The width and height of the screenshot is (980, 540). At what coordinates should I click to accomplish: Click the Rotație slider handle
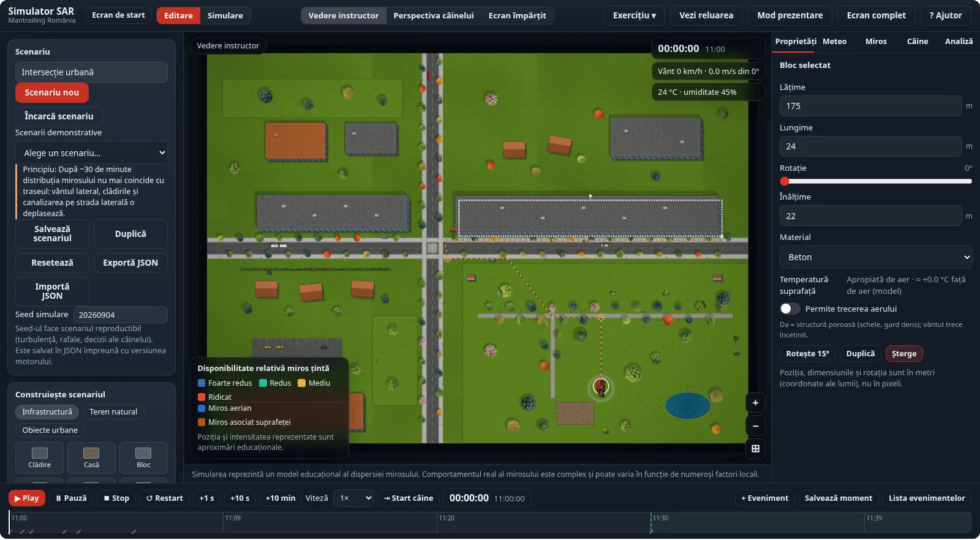coord(785,181)
